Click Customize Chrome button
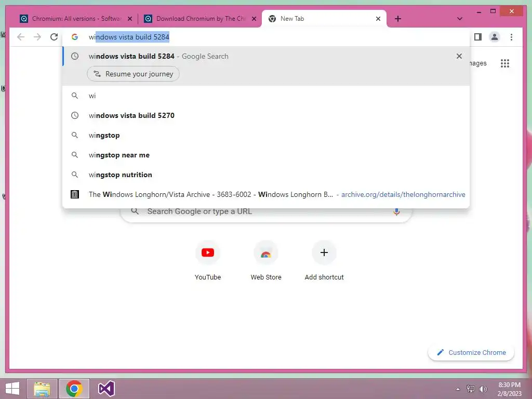Image resolution: width=532 pixels, height=399 pixels. coord(471,353)
